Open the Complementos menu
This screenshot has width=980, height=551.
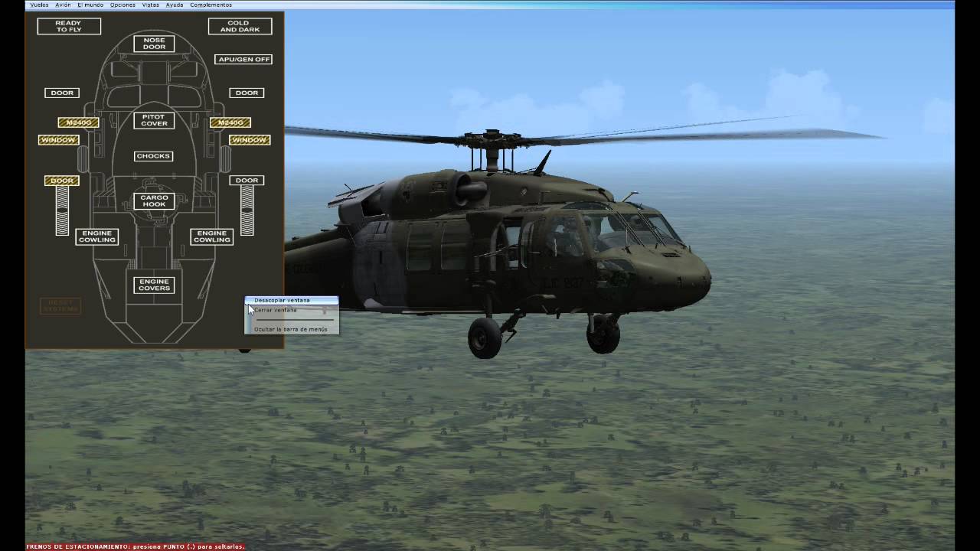(211, 5)
